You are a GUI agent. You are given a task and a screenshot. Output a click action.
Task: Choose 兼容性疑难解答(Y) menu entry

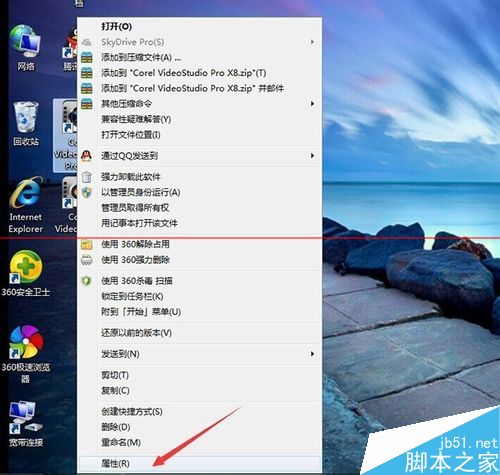tap(200, 119)
